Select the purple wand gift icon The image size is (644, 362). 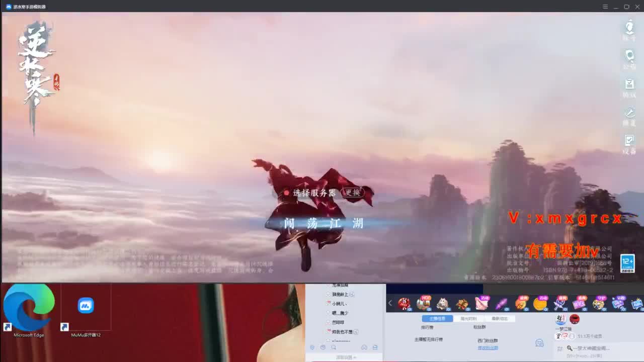pyautogui.click(x=501, y=304)
